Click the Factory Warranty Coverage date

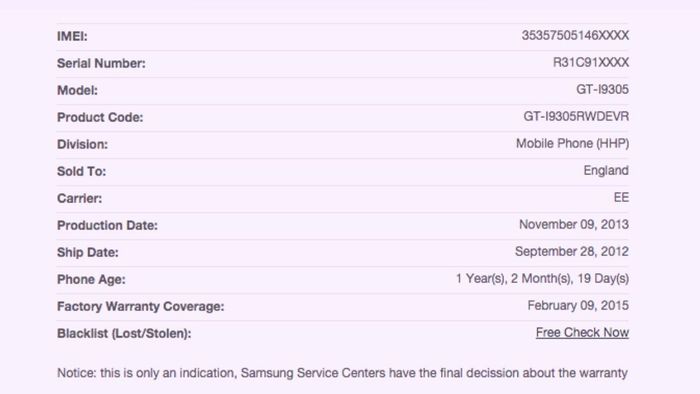click(578, 306)
